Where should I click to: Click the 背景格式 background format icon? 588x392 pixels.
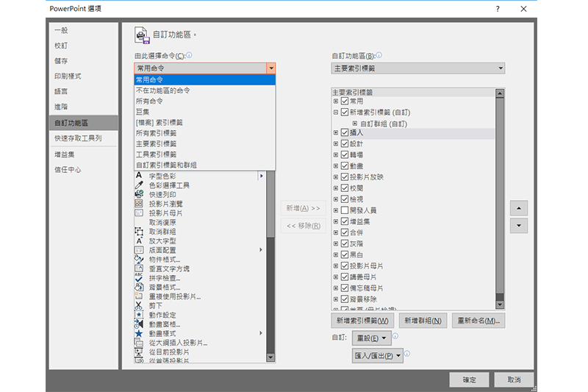139,287
